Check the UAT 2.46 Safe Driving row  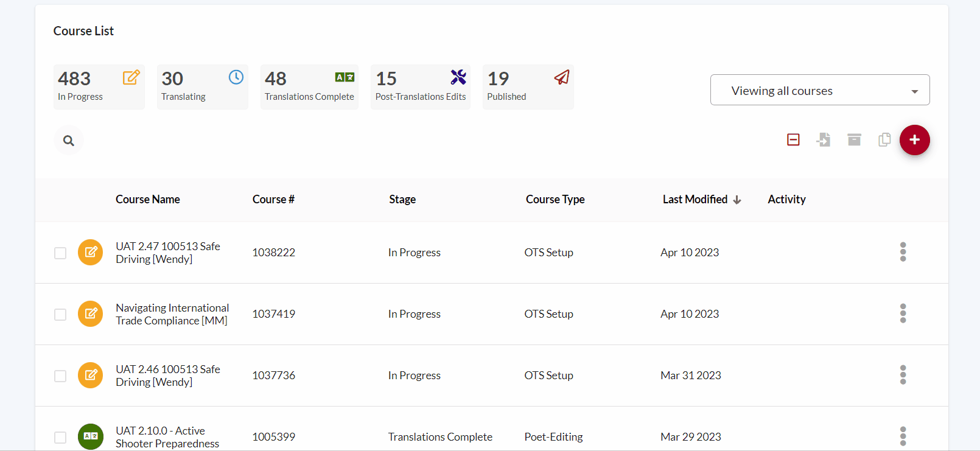pos(60,376)
